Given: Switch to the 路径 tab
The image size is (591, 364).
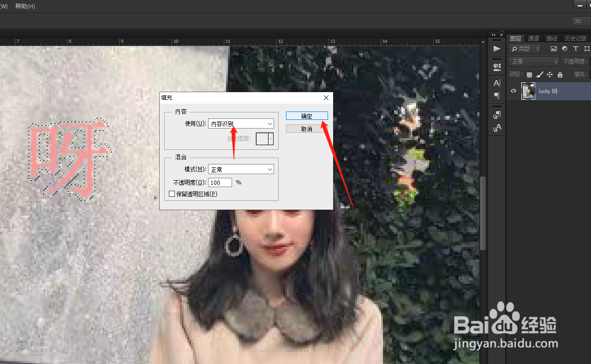Looking at the screenshot, I should 552,38.
